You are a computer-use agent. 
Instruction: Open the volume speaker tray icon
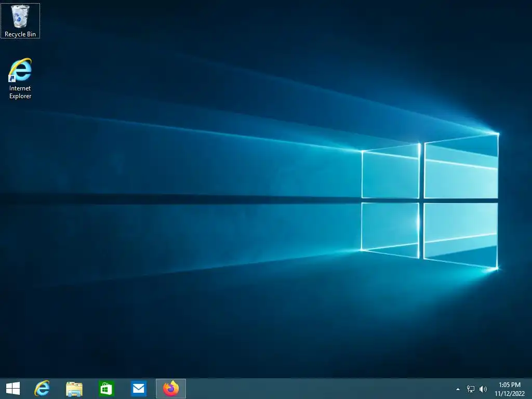(483, 389)
